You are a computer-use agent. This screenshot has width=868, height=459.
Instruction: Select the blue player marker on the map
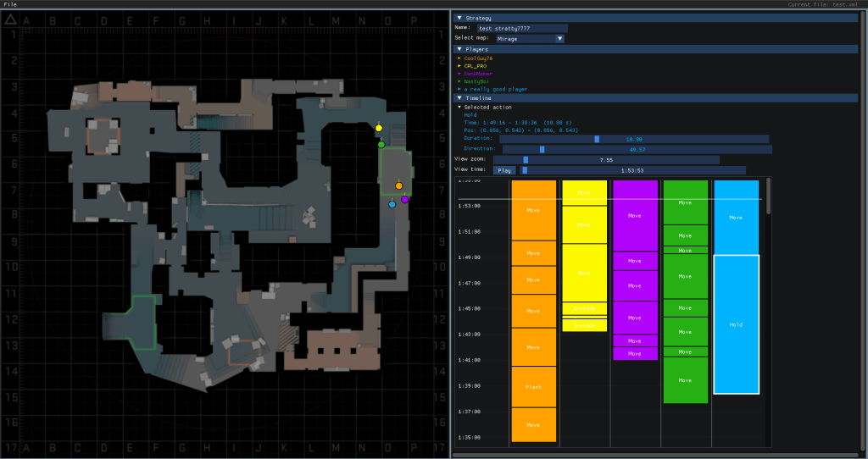point(392,204)
